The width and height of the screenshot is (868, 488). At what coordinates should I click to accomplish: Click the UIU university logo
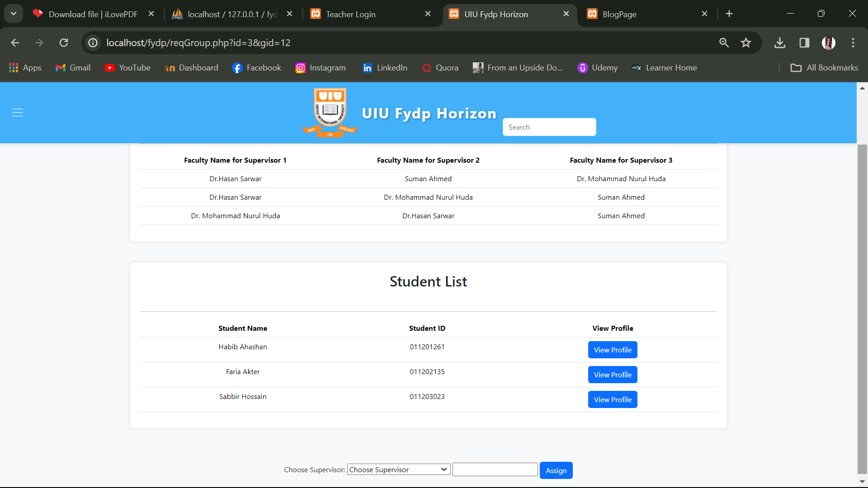coord(330,113)
